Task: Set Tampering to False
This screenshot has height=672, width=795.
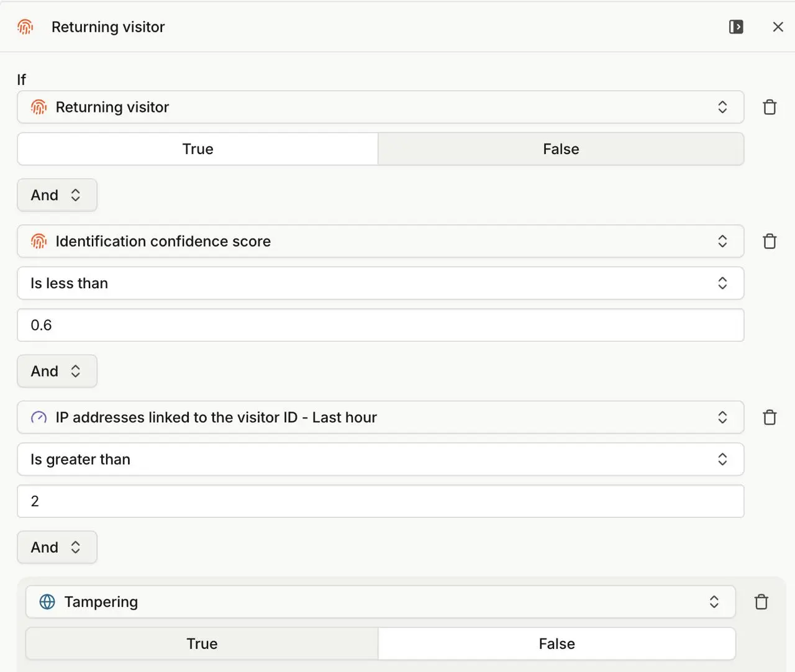Action: (x=556, y=644)
